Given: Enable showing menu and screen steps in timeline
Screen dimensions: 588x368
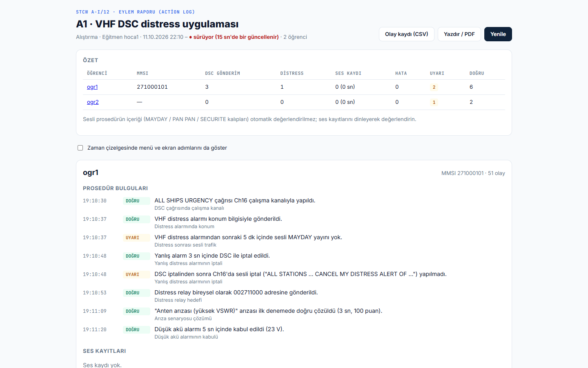Looking at the screenshot, I should pyautogui.click(x=80, y=148).
